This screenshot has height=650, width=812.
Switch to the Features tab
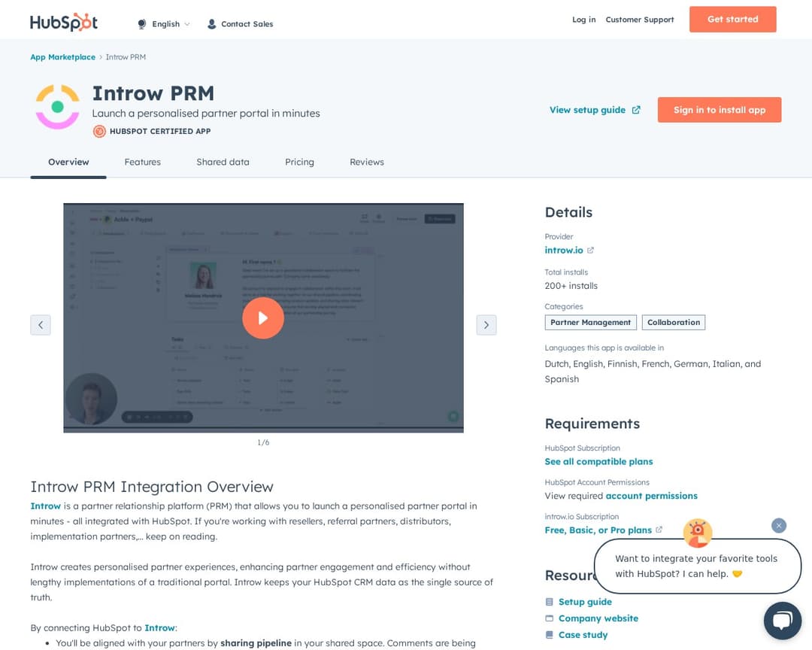[x=142, y=162]
